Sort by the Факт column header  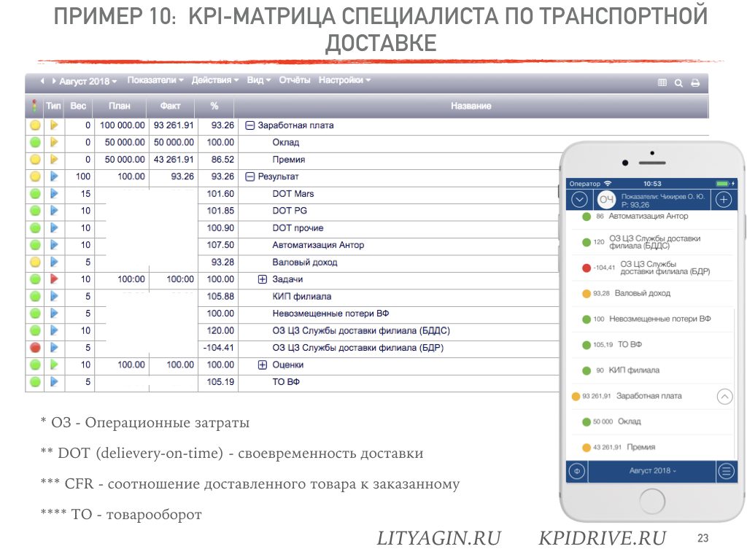click(171, 106)
